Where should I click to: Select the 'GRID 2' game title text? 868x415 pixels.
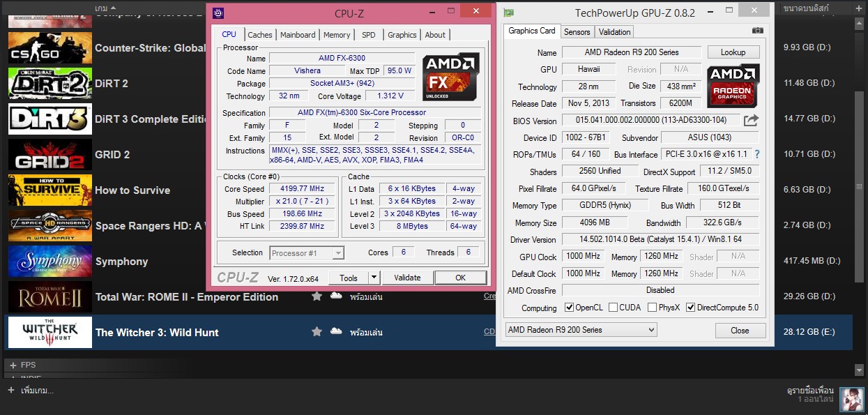point(112,155)
